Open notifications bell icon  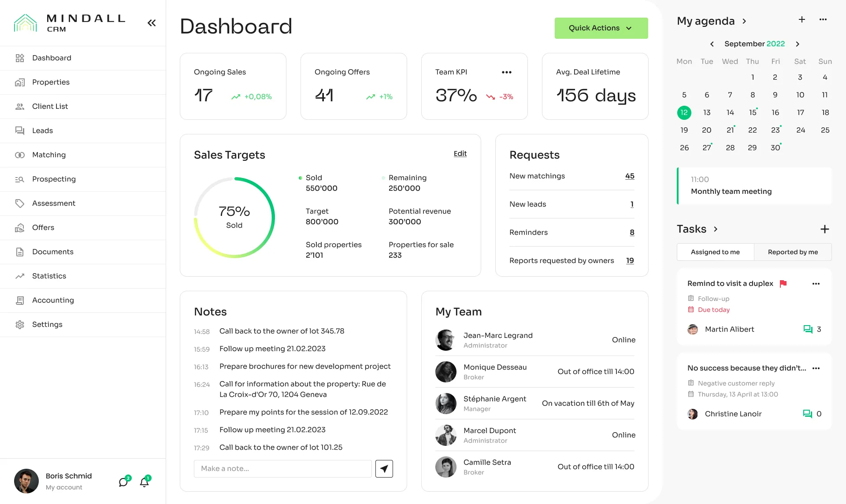(144, 482)
